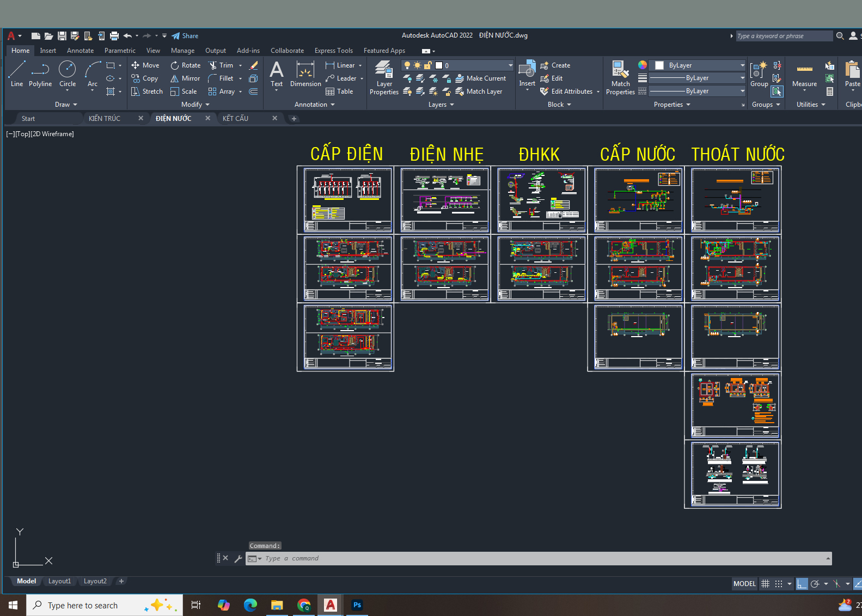This screenshot has height=616, width=862.
Task: Open the Annotate ribbon tab
Action: point(80,51)
